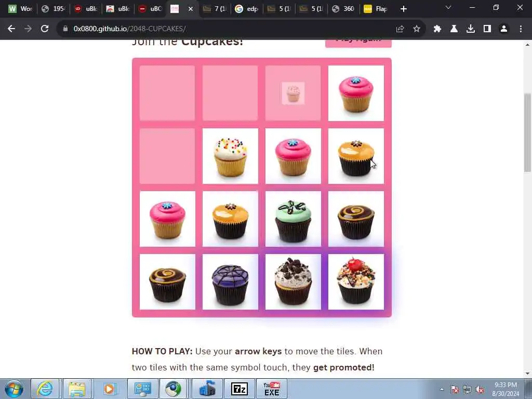Click the pink cupcake in the top row
The height and width of the screenshot is (399, 532).
(x=356, y=93)
